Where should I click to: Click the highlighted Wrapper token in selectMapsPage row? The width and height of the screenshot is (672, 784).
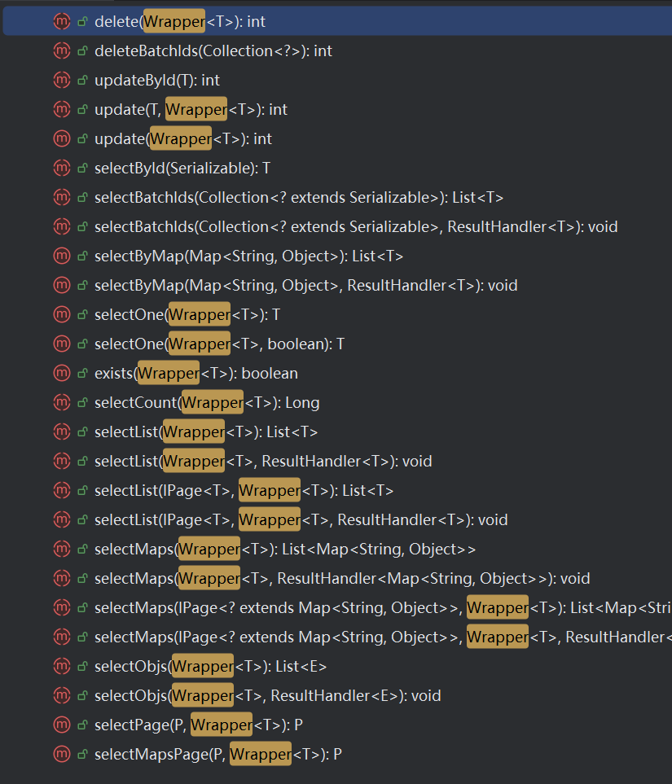point(260,754)
